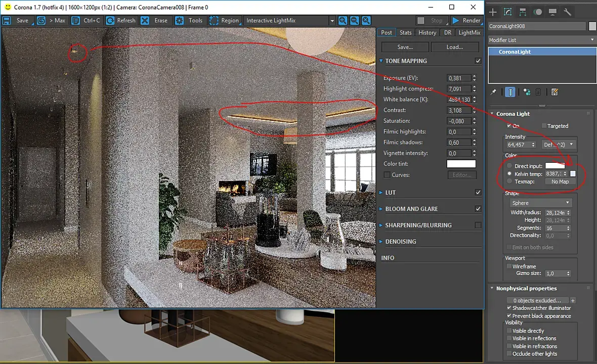Image resolution: width=597 pixels, height=364 pixels.
Task: Open the Info section
Action: click(x=388, y=258)
